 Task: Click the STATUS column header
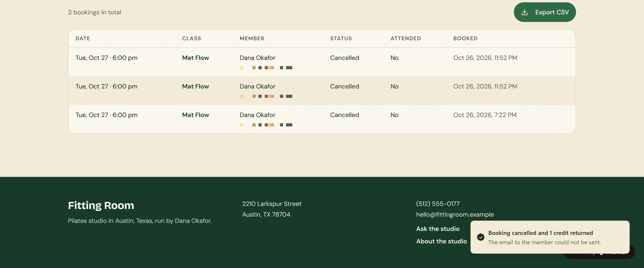click(341, 39)
